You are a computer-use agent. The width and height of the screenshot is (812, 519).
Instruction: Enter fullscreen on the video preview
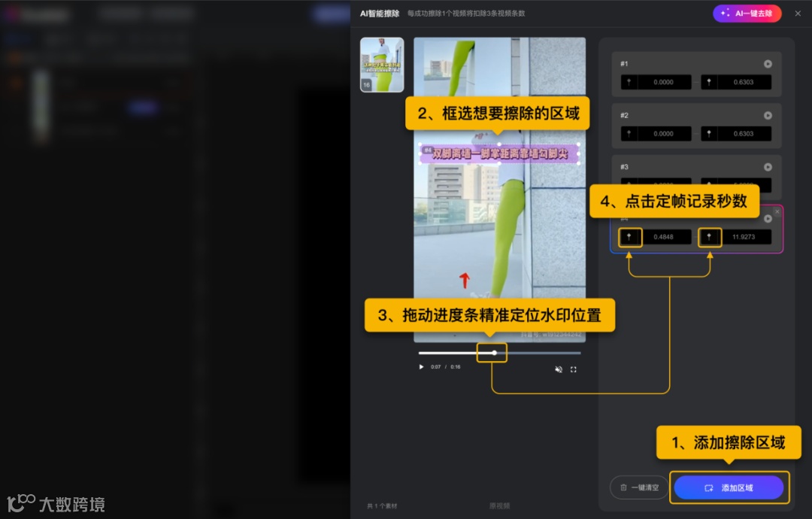574,369
